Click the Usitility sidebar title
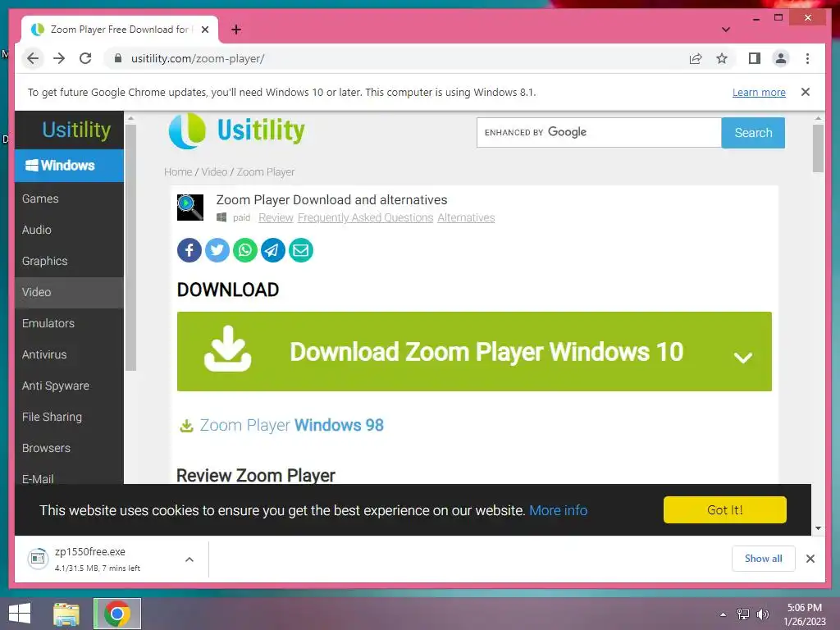The image size is (840, 630). (76, 130)
